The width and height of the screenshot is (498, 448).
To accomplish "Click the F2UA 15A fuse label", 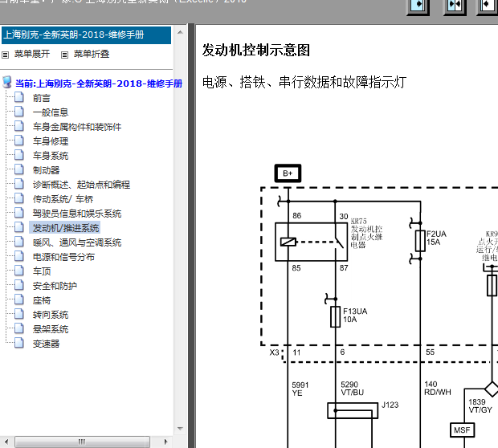I will click(x=436, y=238).
